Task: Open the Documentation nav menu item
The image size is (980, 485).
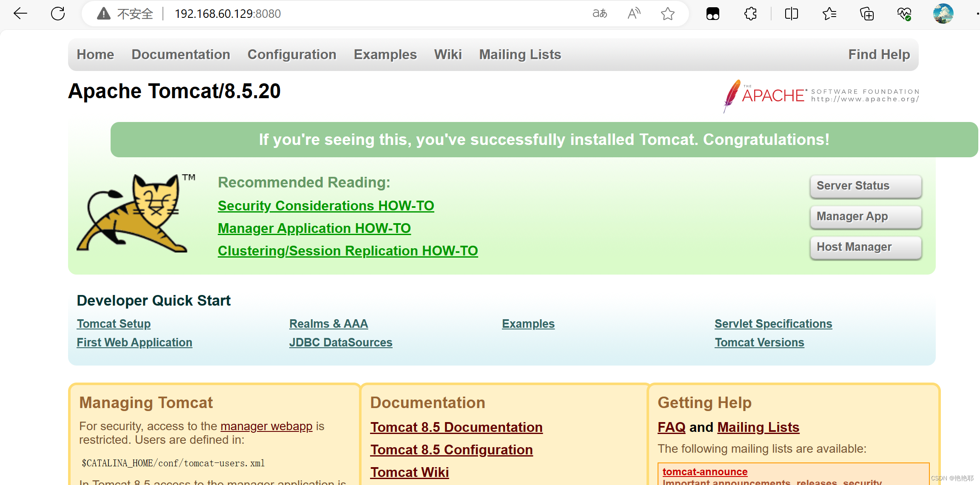Action: tap(181, 54)
